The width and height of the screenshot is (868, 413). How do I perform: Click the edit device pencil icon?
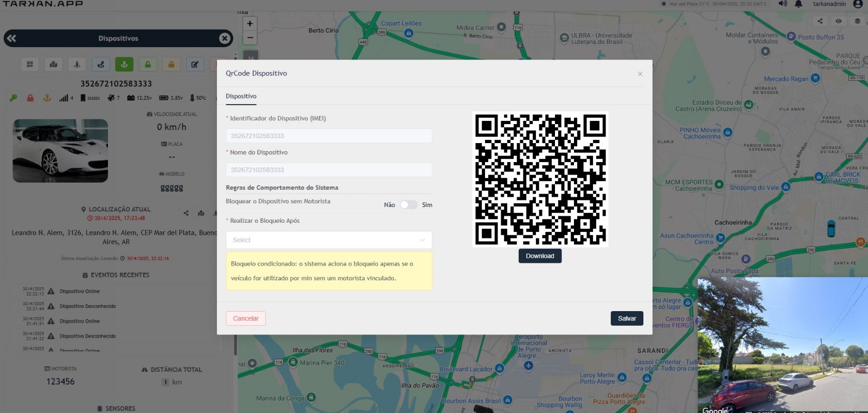click(x=195, y=64)
